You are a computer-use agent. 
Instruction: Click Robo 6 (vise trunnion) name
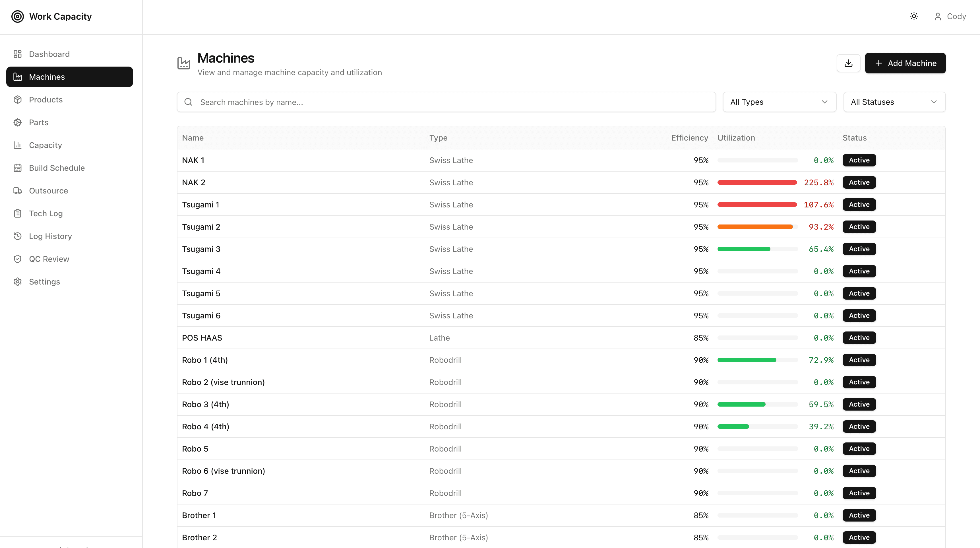[x=223, y=471]
